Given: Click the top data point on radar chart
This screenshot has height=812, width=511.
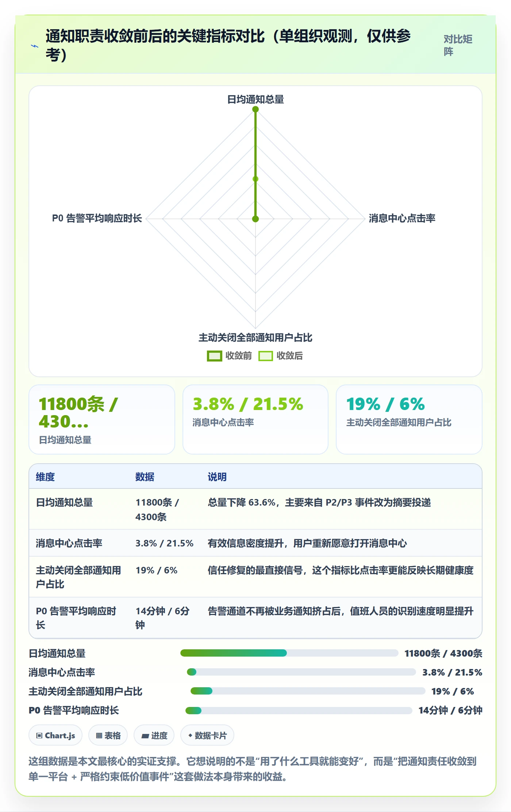Looking at the screenshot, I should pyautogui.click(x=255, y=109).
